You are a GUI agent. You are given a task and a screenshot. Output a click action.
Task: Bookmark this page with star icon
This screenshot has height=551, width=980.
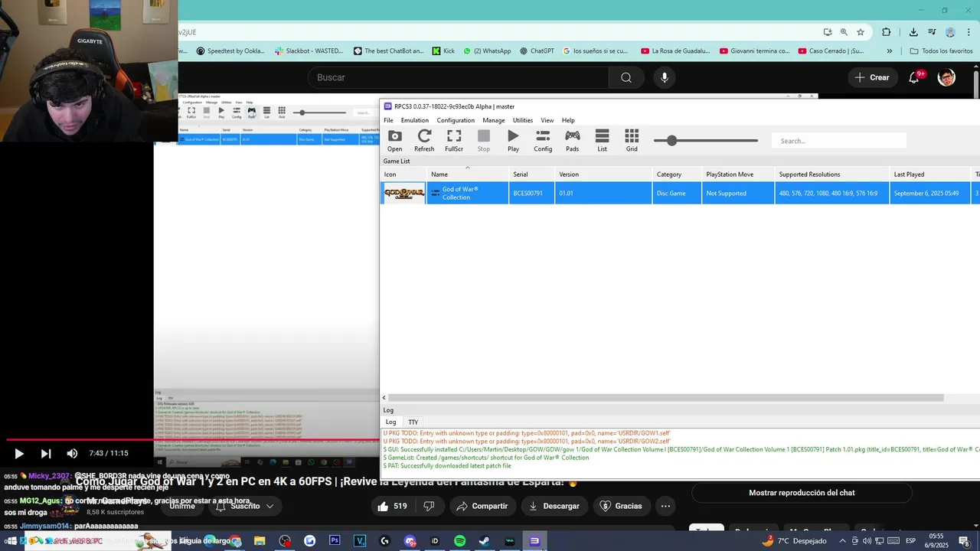click(861, 32)
